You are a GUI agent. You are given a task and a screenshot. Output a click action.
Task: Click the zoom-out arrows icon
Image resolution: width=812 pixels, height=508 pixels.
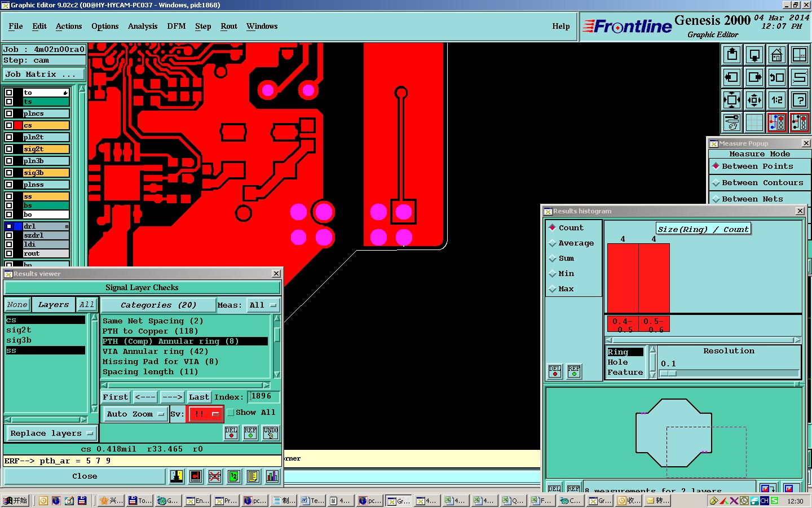tap(754, 100)
